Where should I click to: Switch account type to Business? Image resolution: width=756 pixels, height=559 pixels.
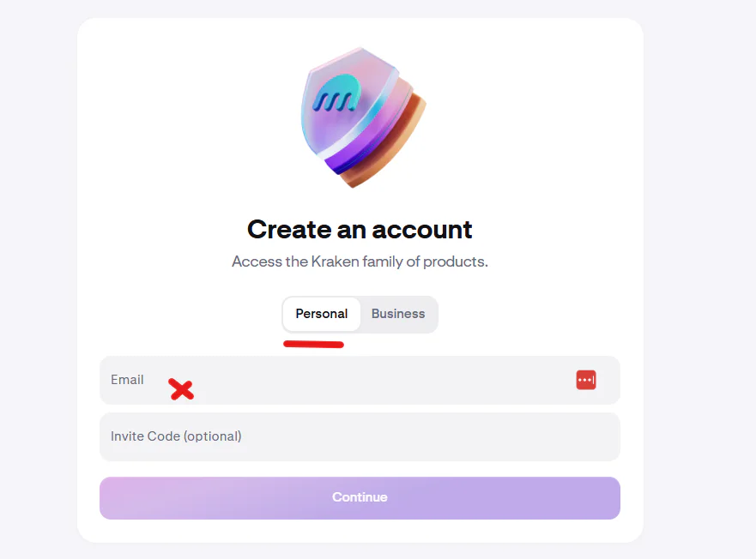coord(397,314)
